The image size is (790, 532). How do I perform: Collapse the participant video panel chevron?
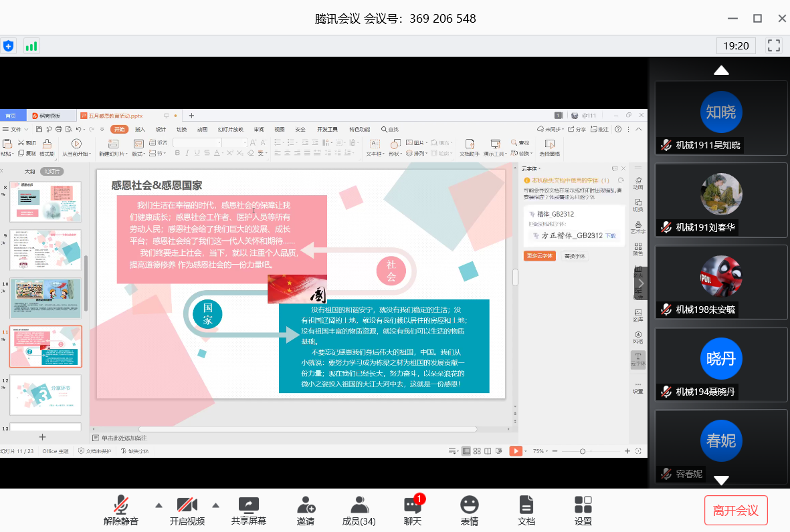[641, 283]
